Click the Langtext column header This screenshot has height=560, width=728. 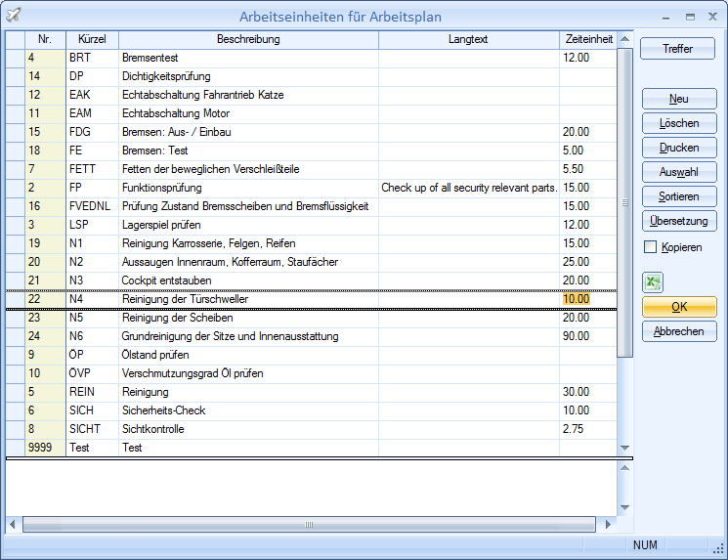468,39
